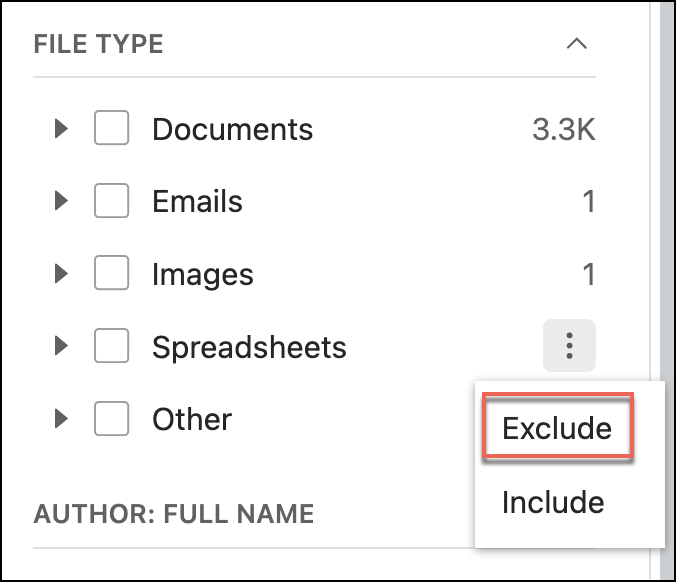Image resolution: width=676 pixels, height=582 pixels.
Task: Expand the Spreadsheets disclosure triangle
Action: [x=61, y=346]
